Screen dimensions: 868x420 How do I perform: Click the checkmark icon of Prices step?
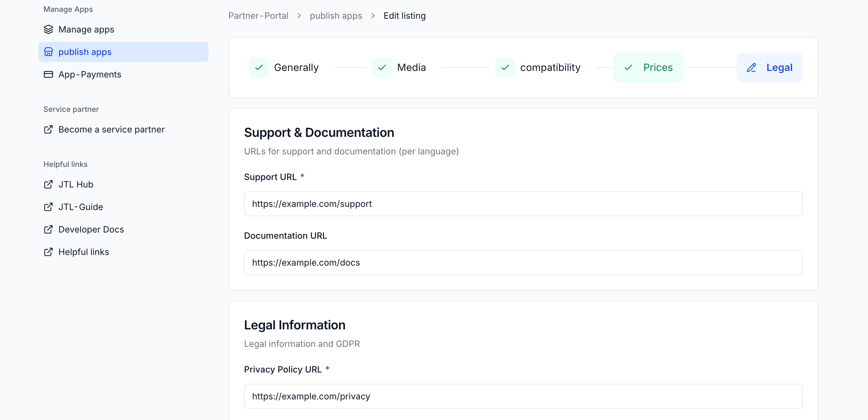click(628, 67)
